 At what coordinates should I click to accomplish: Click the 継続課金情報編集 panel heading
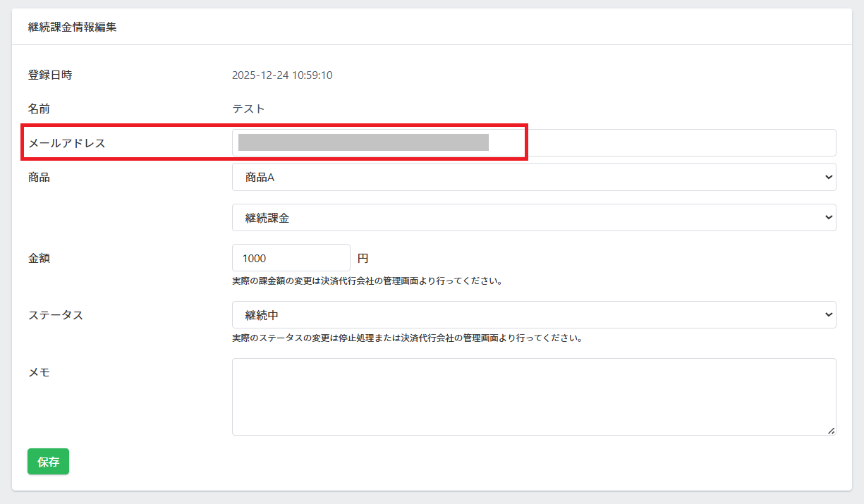pos(72,27)
